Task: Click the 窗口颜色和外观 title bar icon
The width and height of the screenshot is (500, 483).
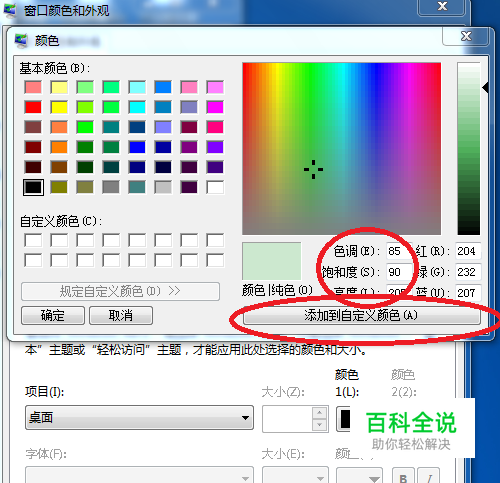Action: tap(10, 10)
